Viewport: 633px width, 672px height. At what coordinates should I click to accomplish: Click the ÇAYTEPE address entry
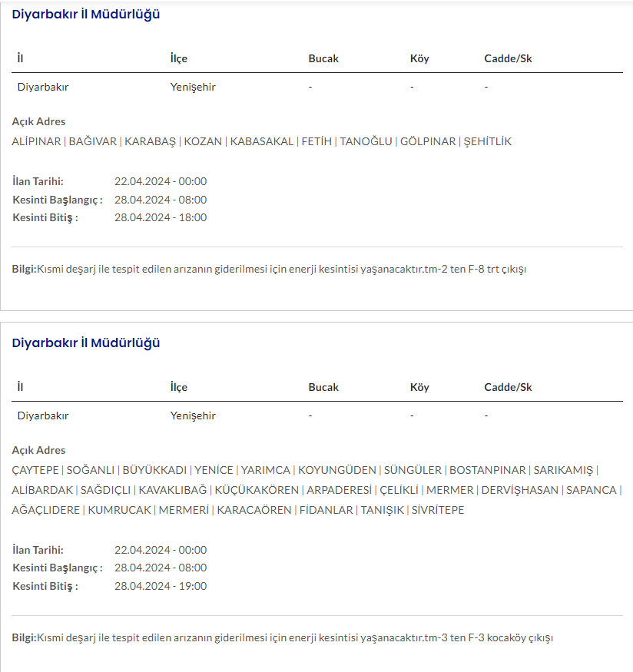pyautogui.click(x=35, y=470)
